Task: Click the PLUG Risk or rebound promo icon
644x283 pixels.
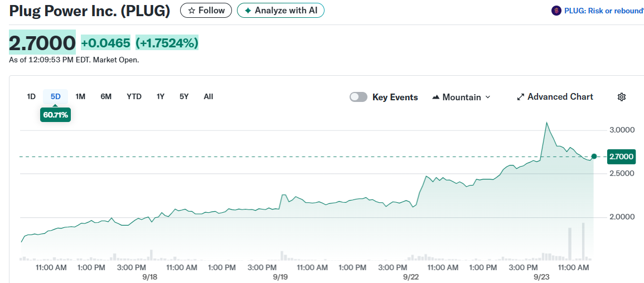Action: point(556,11)
